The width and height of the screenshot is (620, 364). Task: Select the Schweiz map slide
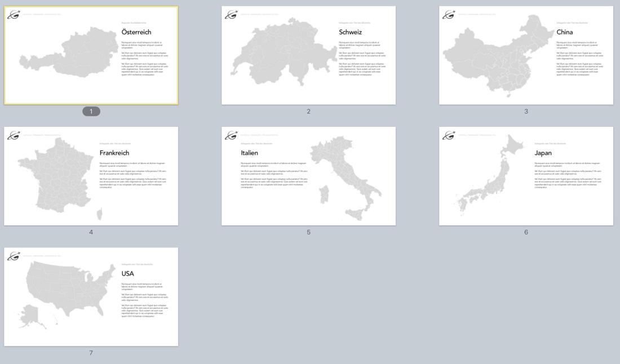tap(308, 55)
